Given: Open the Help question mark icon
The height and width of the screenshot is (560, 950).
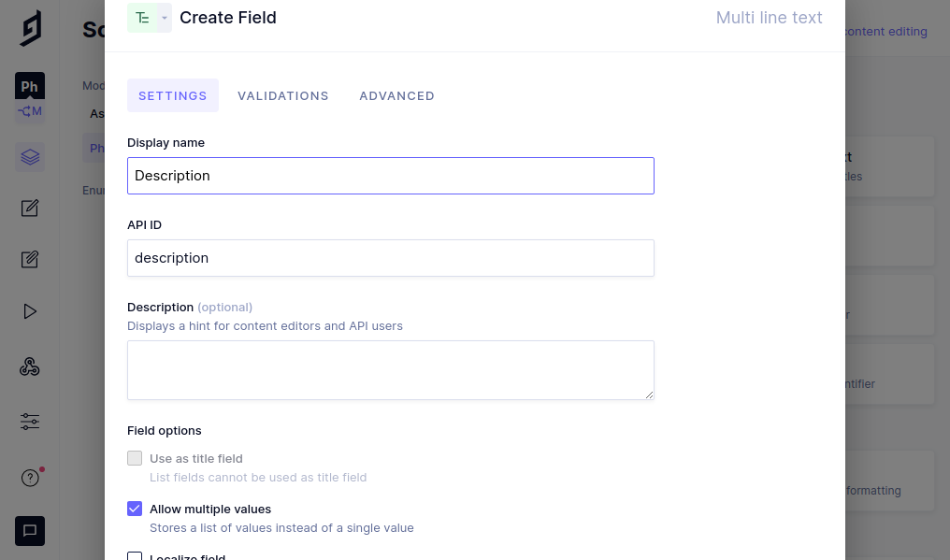Looking at the screenshot, I should [x=30, y=478].
